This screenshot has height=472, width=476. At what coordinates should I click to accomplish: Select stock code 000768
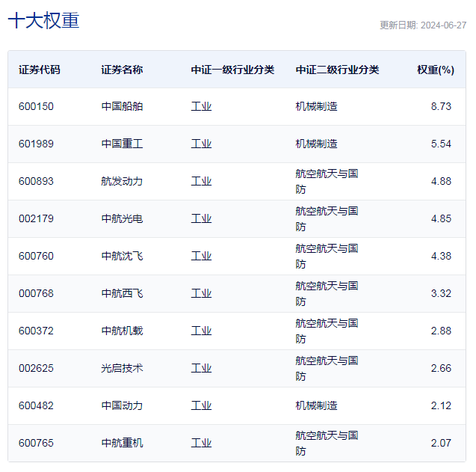tap(36, 293)
